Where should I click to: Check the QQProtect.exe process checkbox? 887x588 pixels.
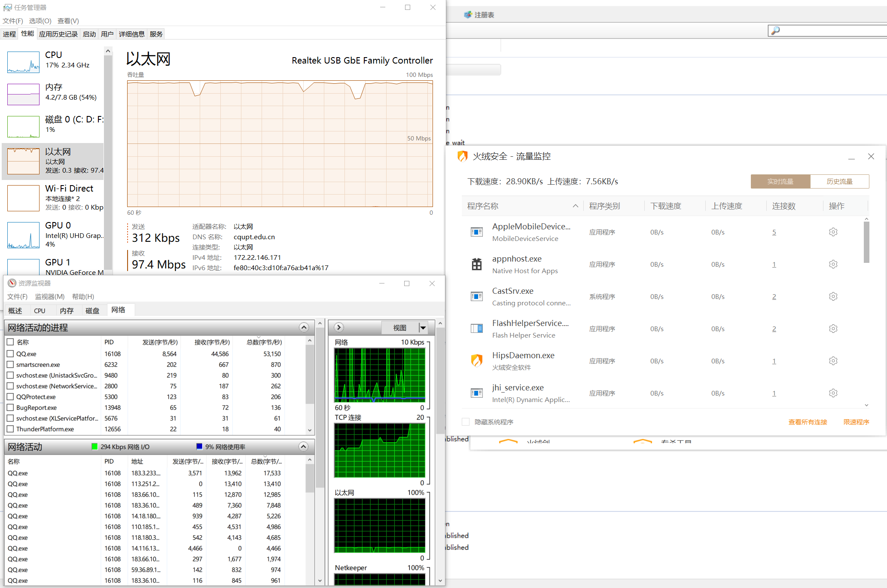(x=10, y=396)
